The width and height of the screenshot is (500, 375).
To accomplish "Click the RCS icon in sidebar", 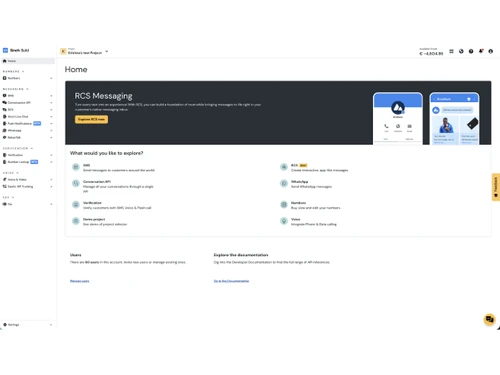I will [x=5, y=109].
